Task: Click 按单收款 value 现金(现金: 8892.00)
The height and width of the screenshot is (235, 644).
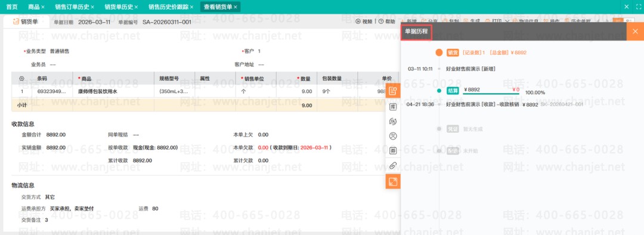Action: point(155,147)
